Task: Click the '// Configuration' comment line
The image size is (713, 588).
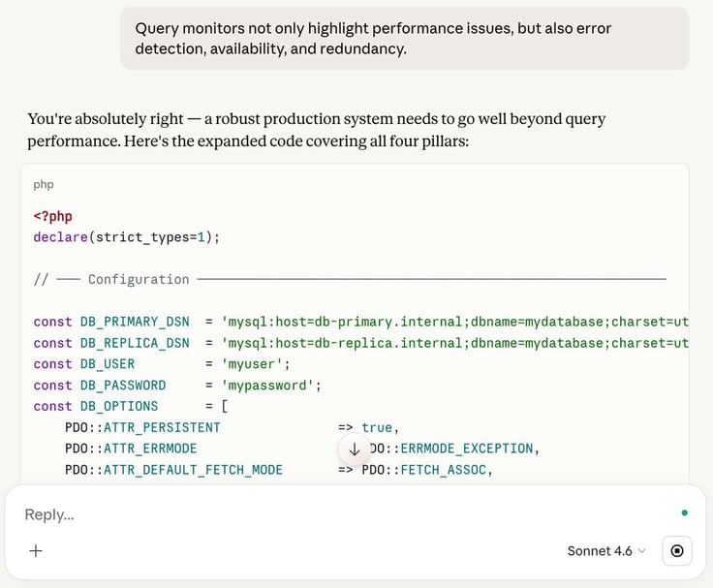Action: 350,279
